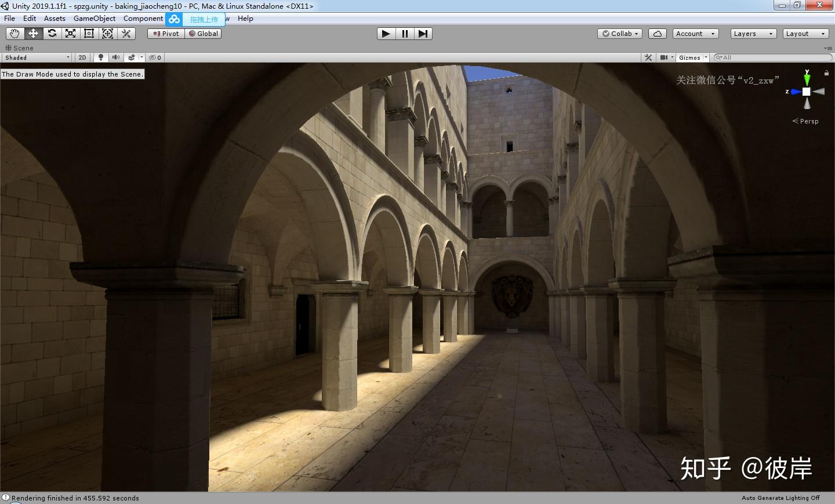Expand scene effects dropdown arrow

[141, 57]
